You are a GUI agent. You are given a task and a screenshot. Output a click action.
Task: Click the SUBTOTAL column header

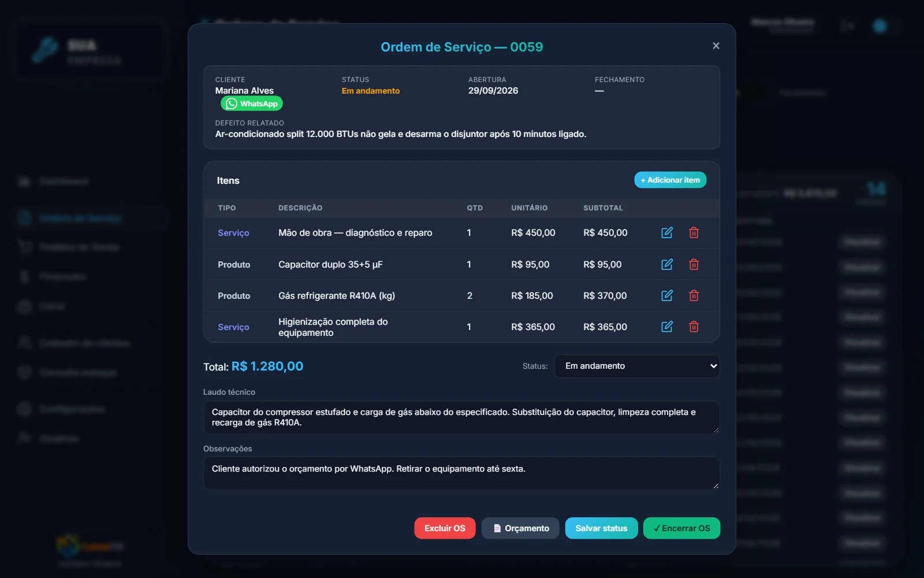603,208
